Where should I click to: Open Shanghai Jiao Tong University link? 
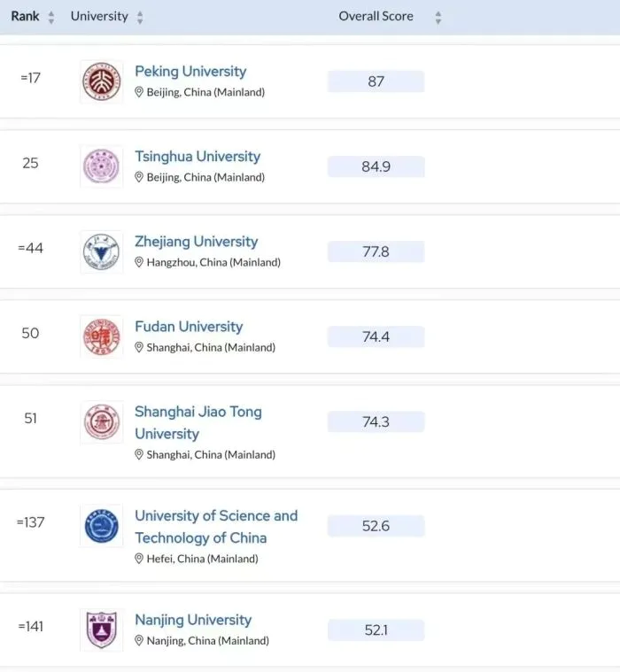point(198,422)
